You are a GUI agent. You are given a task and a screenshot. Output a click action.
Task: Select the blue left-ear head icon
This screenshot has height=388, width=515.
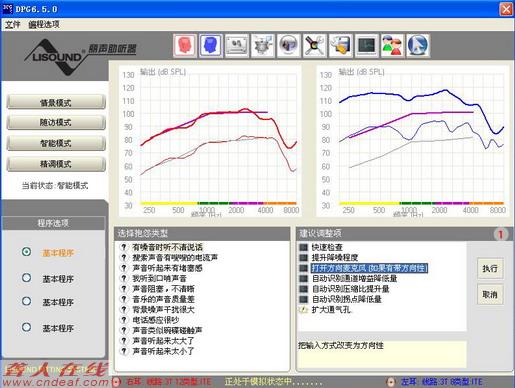coord(211,45)
